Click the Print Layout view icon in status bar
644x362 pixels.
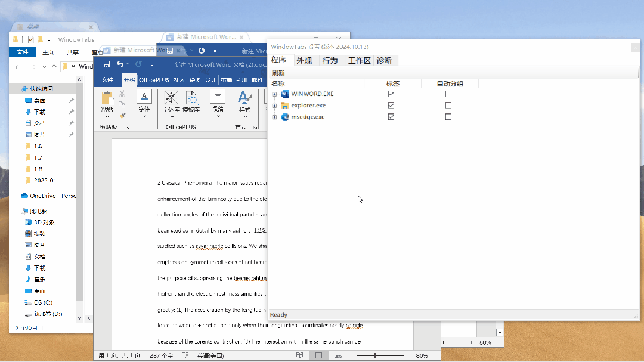click(x=318, y=355)
